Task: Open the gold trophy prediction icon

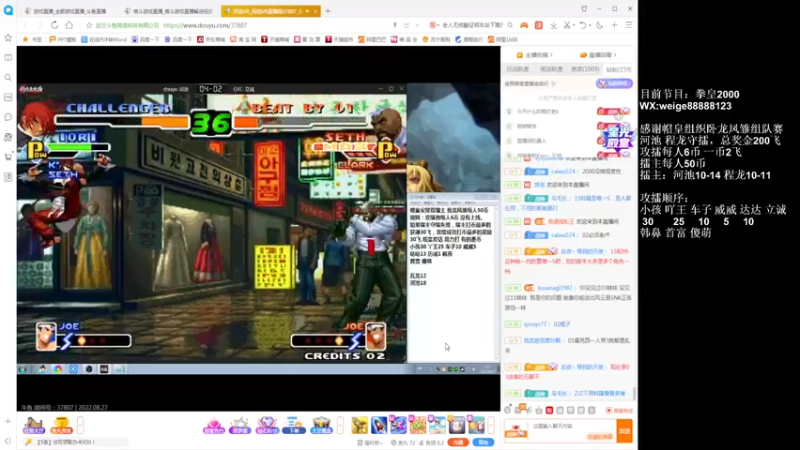Action: 61,426
